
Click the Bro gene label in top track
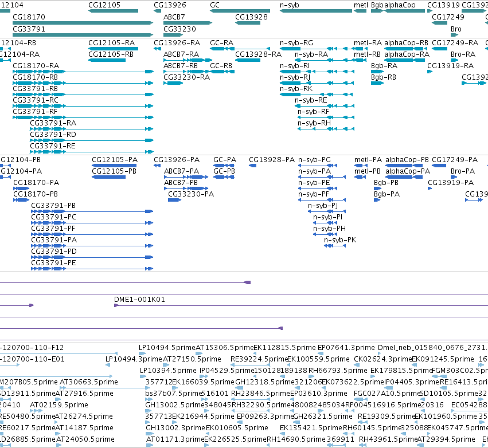pyautogui.click(x=456, y=29)
